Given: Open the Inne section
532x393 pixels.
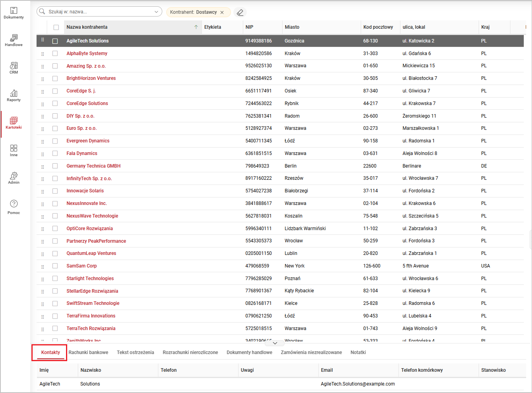Looking at the screenshot, I should point(14,150).
